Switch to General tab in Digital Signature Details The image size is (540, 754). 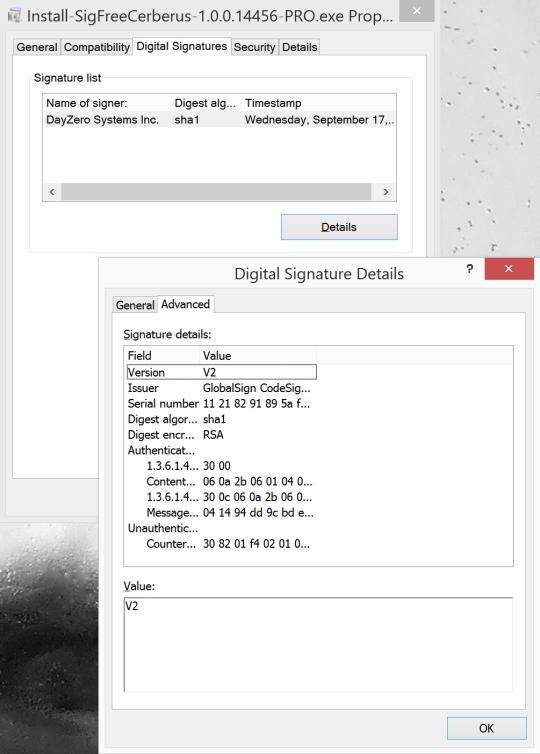click(135, 305)
